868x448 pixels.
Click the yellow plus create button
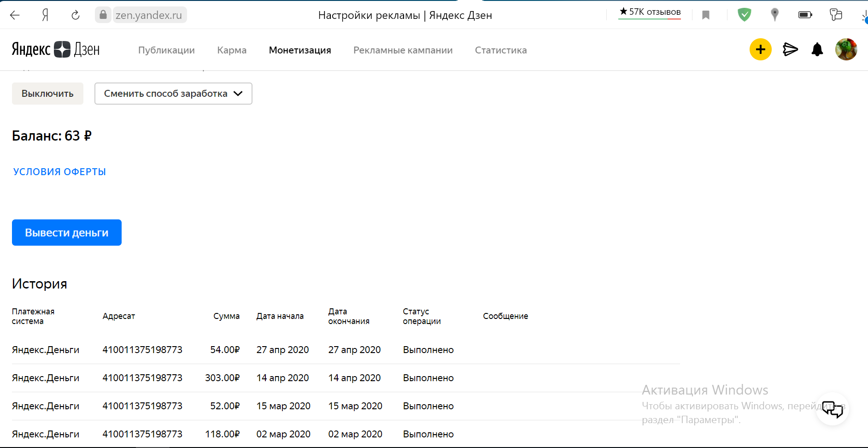coord(761,49)
